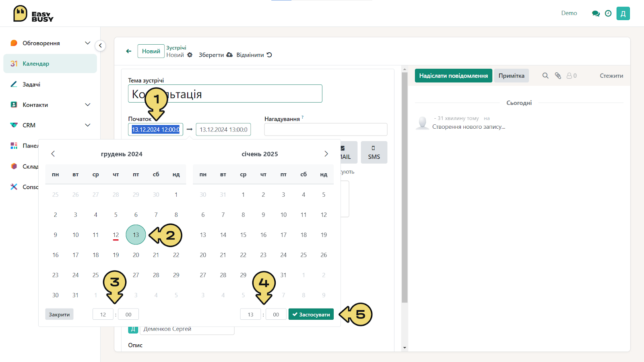This screenshot has width=644, height=362.
Task: Open CRM in the sidebar
Action: (29, 125)
